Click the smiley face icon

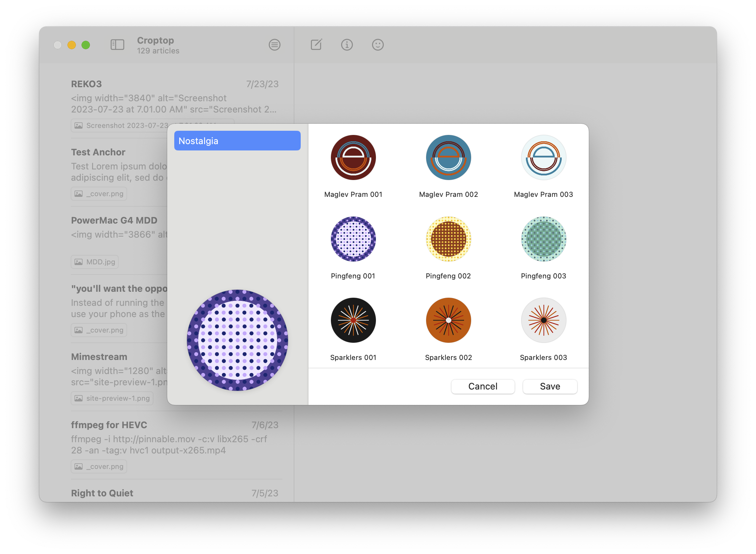click(x=378, y=45)
